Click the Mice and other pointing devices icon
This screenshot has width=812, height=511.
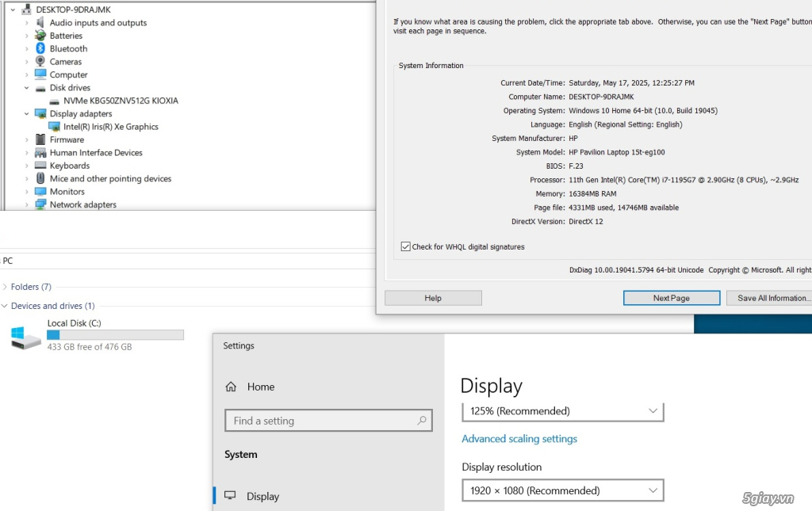(x=40, y=178)
